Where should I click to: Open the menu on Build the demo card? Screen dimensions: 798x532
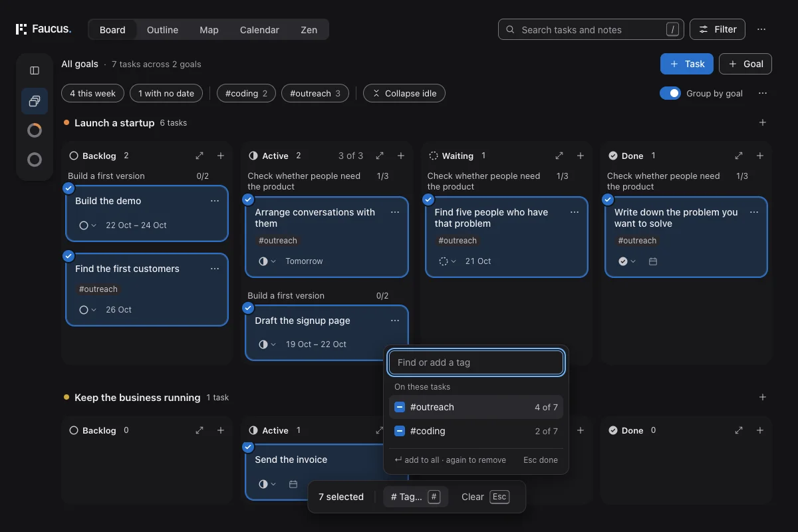point(215,201)
